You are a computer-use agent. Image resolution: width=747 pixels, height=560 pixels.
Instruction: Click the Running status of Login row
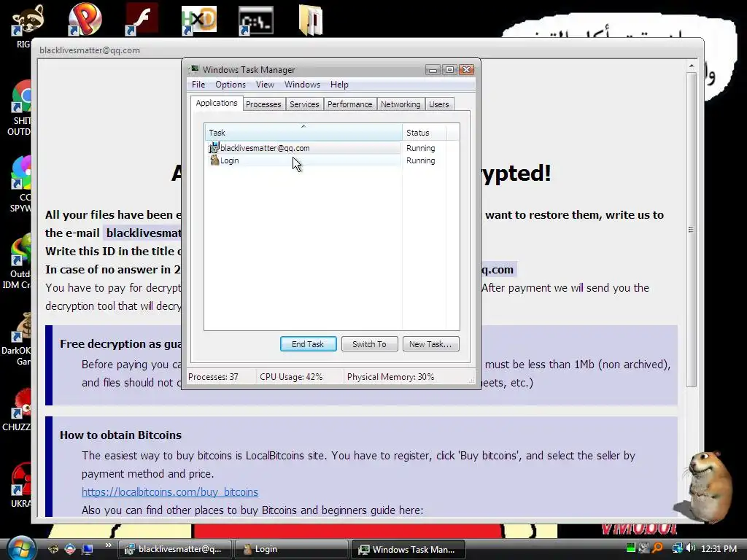[420, 160]
